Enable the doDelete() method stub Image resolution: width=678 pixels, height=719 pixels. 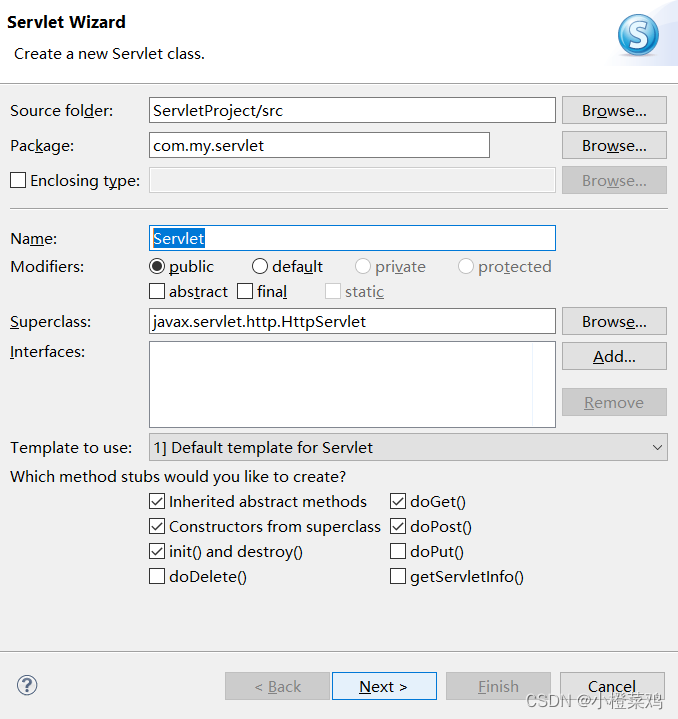157,577
